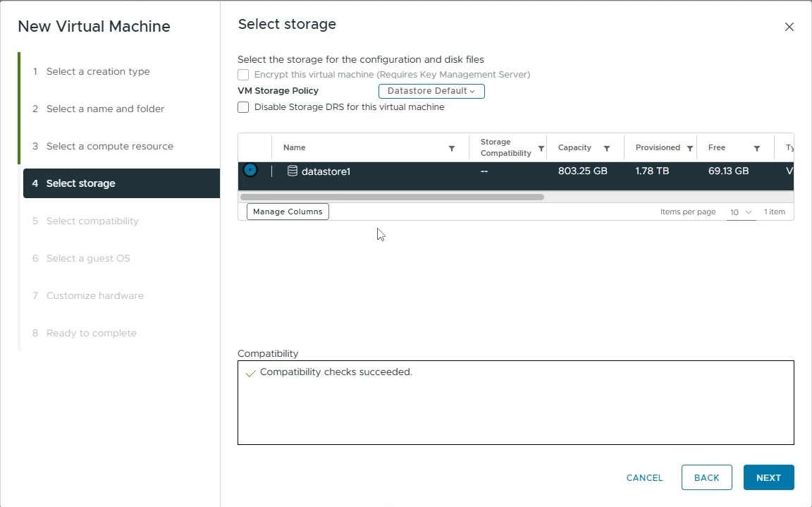Click the X to close the wizard
Viewport: 812px width, 507px height.
coord(789,26)
